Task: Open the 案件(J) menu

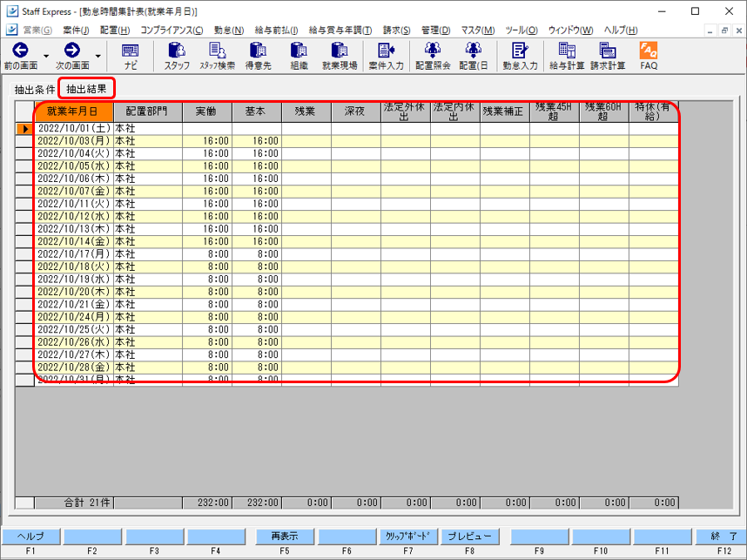Action: pyautogui.click(x=76, y=30)
